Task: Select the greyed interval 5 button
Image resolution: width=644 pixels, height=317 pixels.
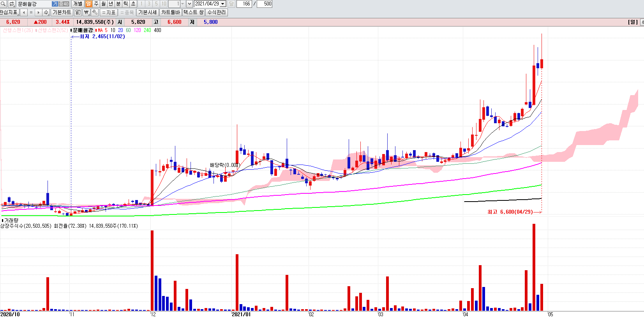Action: 156,4
